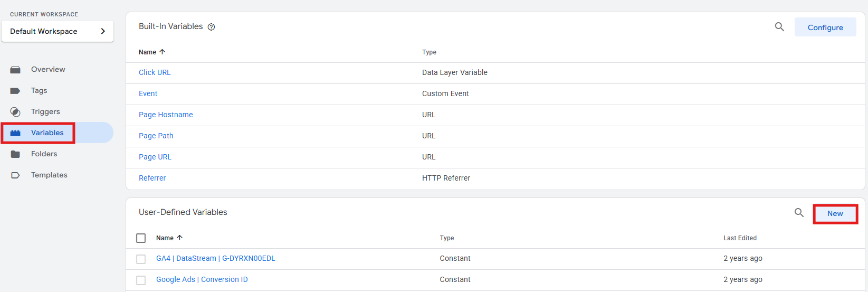The height and width of the screenshot is (292, 868).
Task: Open GA4 | DataStream | G-DYRXN00EDL variable
Action: tap(215, 258)
